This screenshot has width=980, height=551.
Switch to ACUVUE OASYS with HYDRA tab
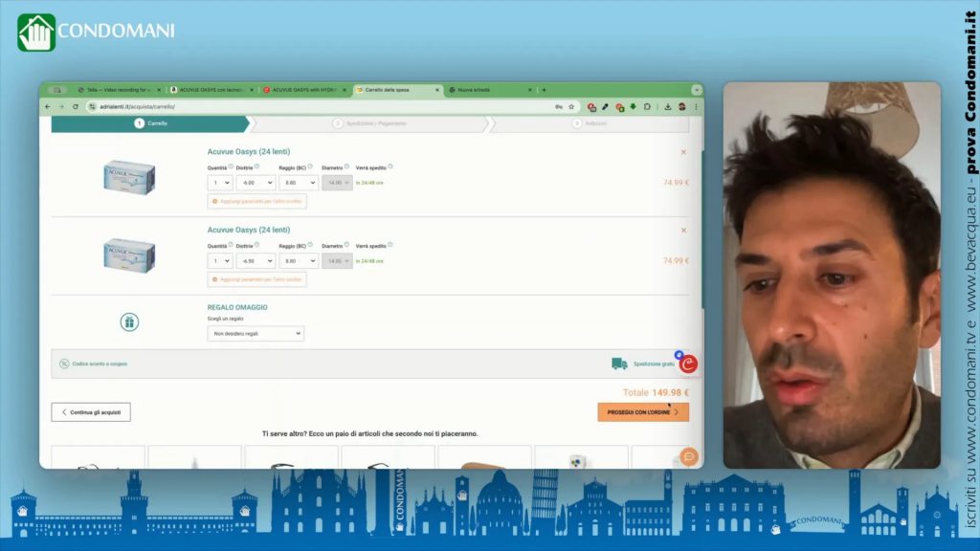click(x=304, y=90)
